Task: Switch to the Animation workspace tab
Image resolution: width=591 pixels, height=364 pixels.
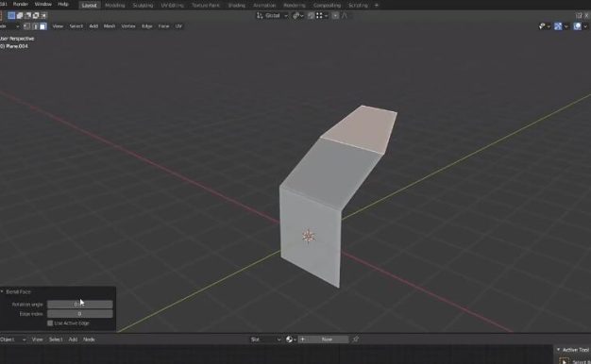Action: 264,6
